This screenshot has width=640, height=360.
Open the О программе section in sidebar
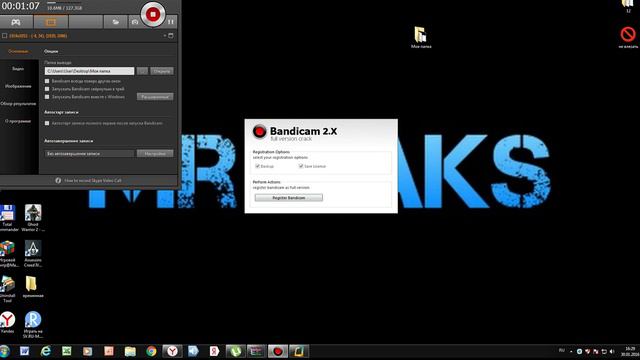click(18, 121)
